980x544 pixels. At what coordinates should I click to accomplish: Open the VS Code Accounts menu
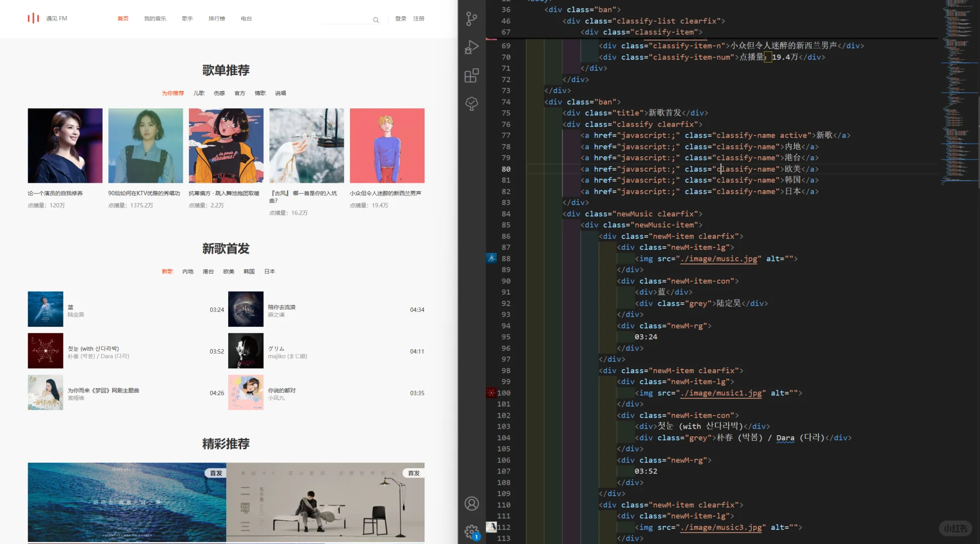471,503
